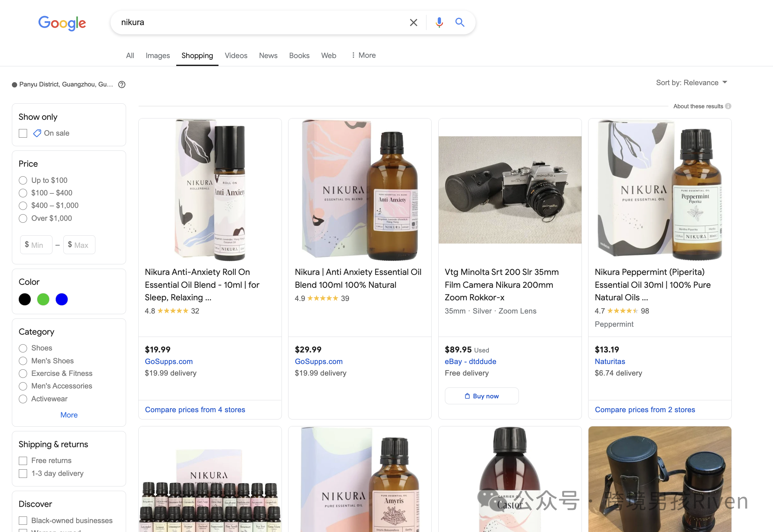Clear the search box with the X icon

pyautogui.click(x=413, y=22)
